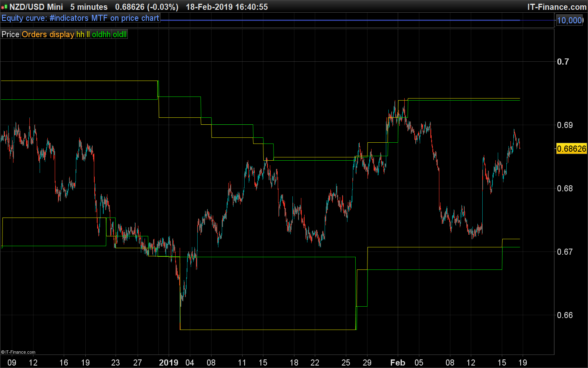
Task: Click the yellow hh indicator label
Action: click(x=80, y=34)
